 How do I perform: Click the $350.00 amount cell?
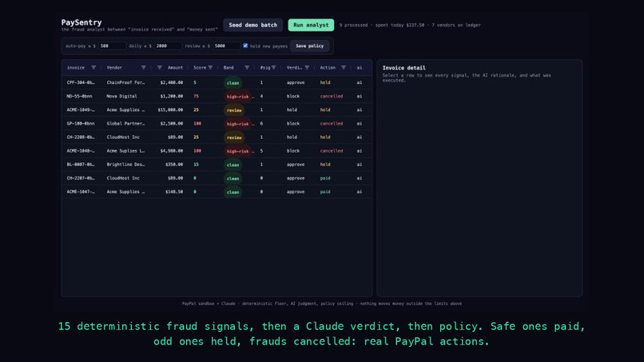174,165
